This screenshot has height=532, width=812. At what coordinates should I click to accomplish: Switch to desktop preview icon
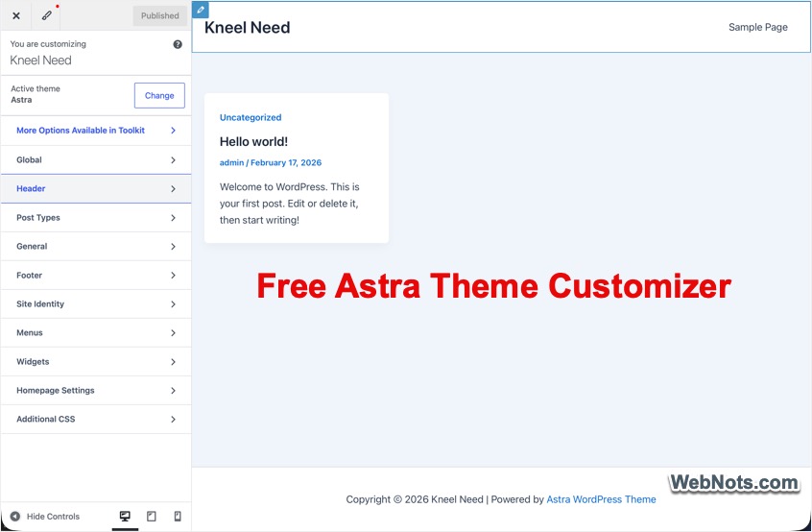125,517
